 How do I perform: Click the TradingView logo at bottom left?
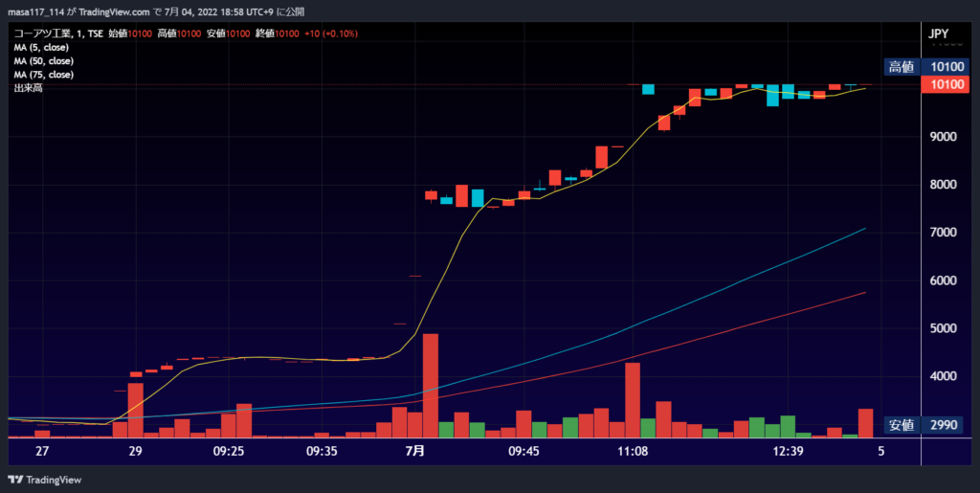pos(44,480)
